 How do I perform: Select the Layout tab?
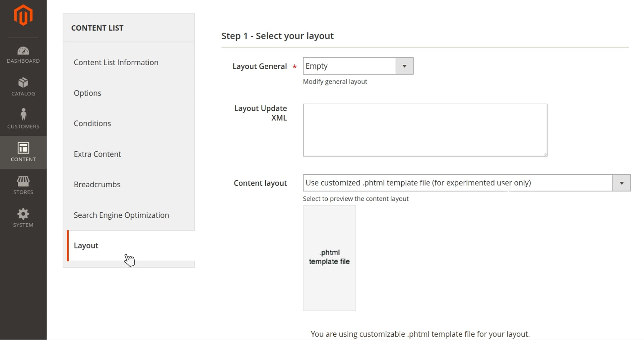tap(86, 246)
